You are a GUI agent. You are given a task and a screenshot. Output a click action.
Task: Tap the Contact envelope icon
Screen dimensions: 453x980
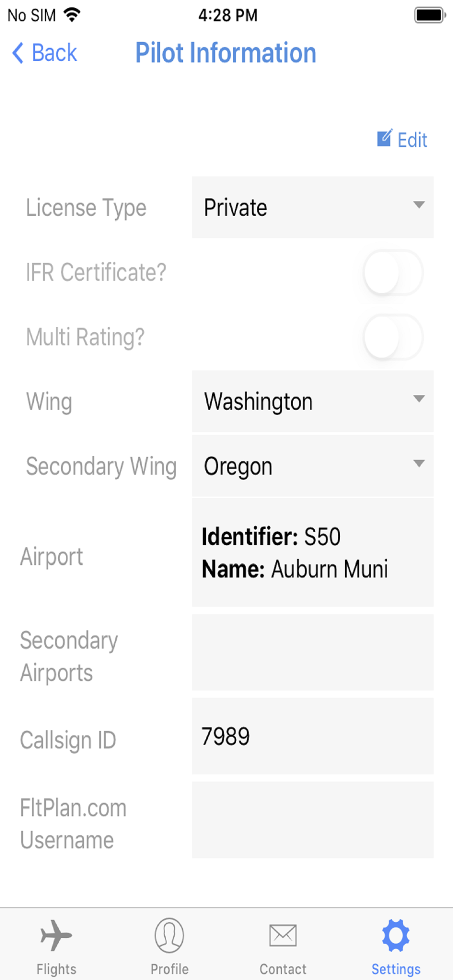(x=283, y=935)
